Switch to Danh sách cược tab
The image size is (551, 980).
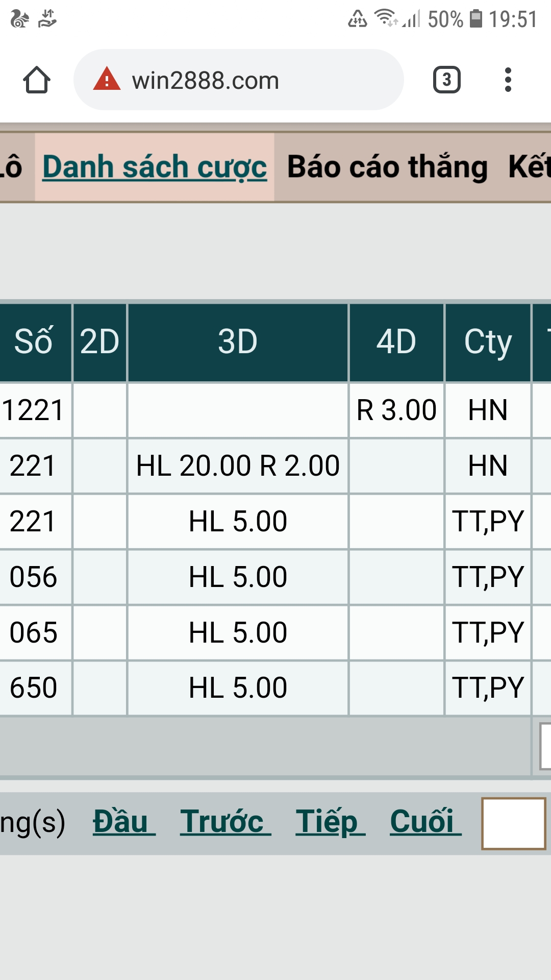tap(155, 167)
